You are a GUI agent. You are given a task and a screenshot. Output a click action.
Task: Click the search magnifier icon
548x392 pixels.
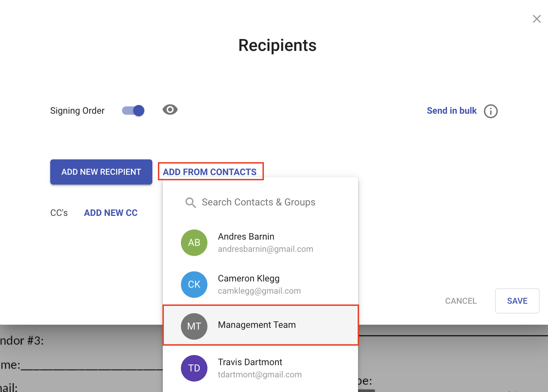pos(190,203)
